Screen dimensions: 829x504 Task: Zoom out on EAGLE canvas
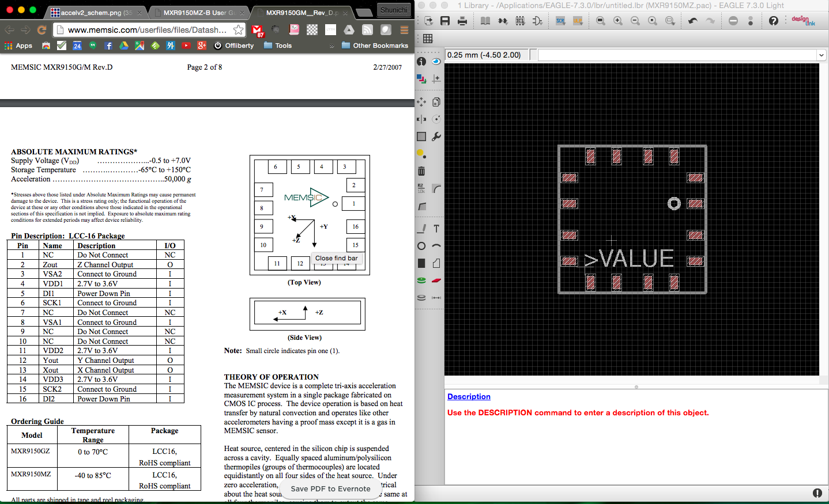pyautogui.click(x=635, y=21)
